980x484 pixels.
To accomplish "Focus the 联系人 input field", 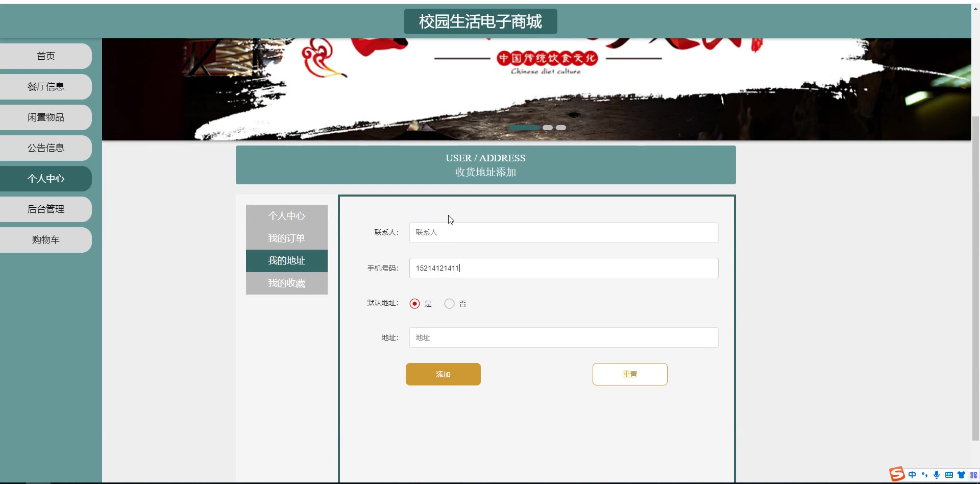I will coord(564,232).
